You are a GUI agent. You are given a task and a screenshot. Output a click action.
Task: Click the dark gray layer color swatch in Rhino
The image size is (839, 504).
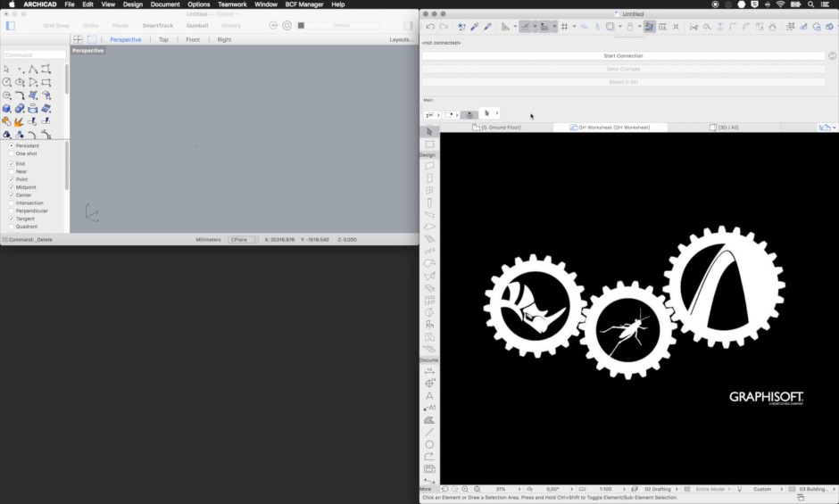click(x=302, y=26)
